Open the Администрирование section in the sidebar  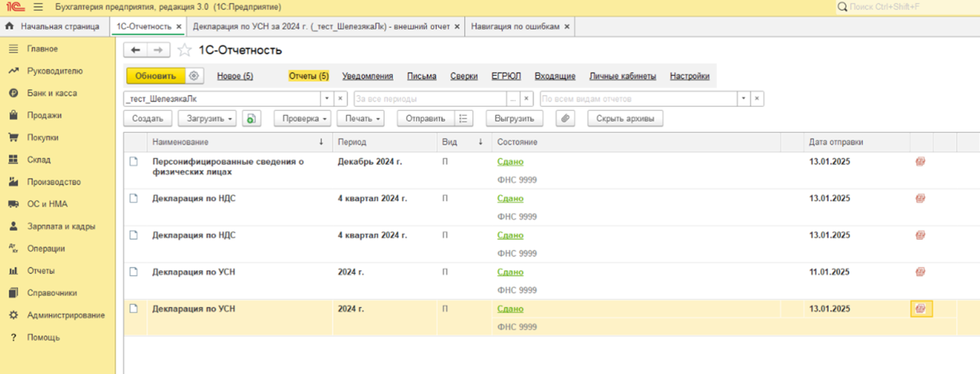[66, 315]
